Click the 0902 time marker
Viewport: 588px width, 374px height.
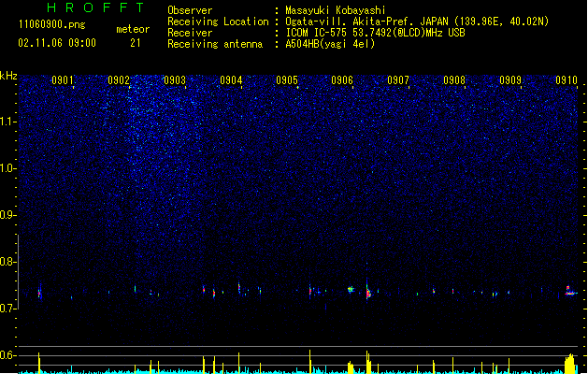(119, 79)
